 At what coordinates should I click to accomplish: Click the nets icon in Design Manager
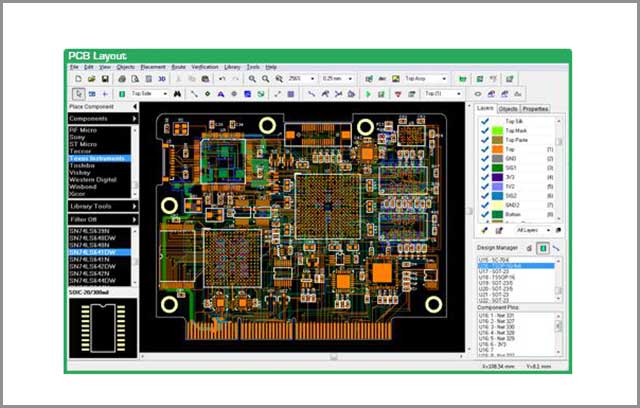(556, 248)
